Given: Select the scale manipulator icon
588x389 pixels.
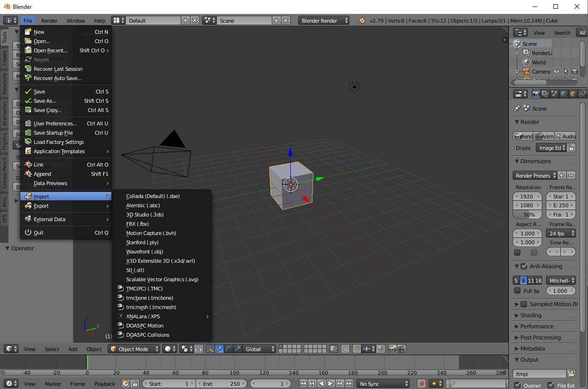Looking at the screenshot, I should click(238, 349).
